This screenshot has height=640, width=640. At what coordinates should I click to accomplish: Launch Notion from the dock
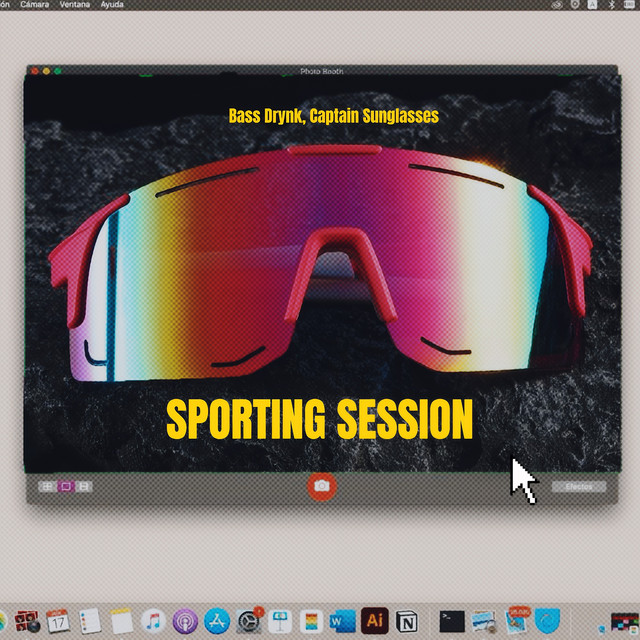coord(406,620)
